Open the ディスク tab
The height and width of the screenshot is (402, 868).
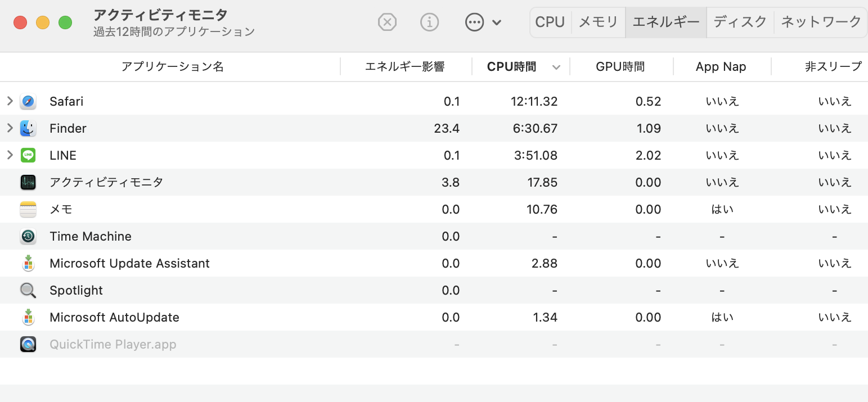pyautogui.click(x=740, y=22)
